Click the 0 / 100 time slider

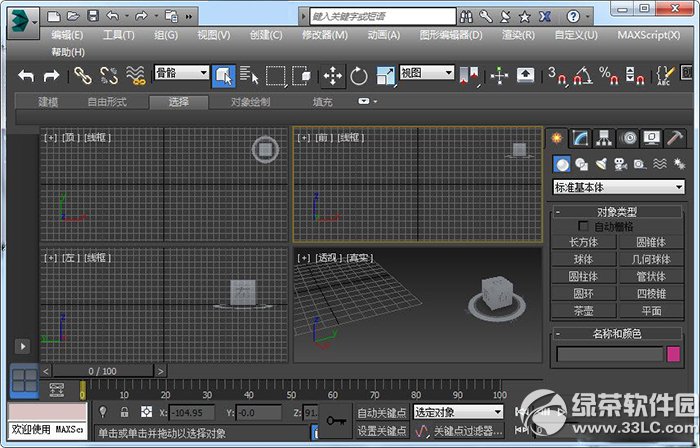click(103, 371)
